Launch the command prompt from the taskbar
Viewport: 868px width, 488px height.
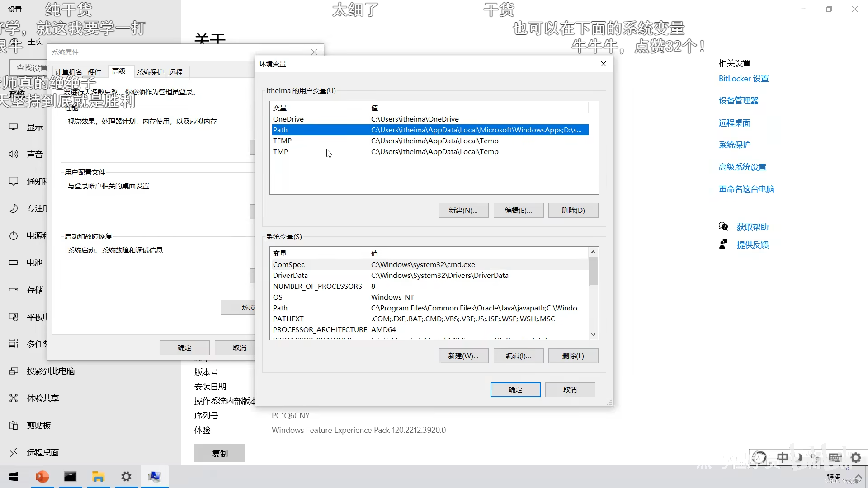71,477
